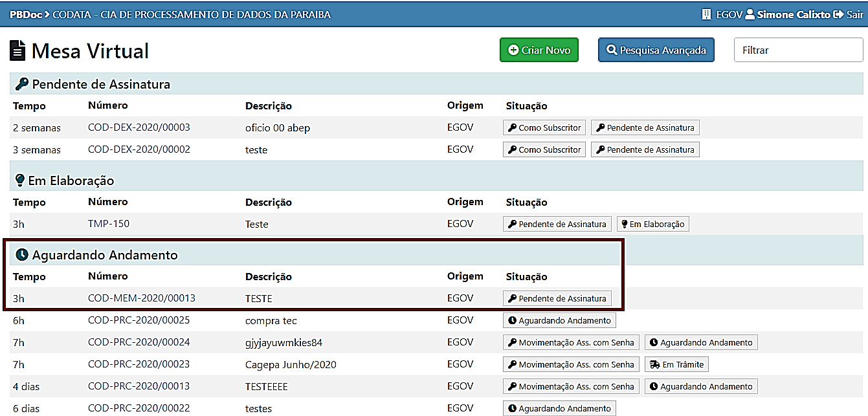
Task: Click Em Elaboração tag on TMP-150 row
Action: coord(652,224)
